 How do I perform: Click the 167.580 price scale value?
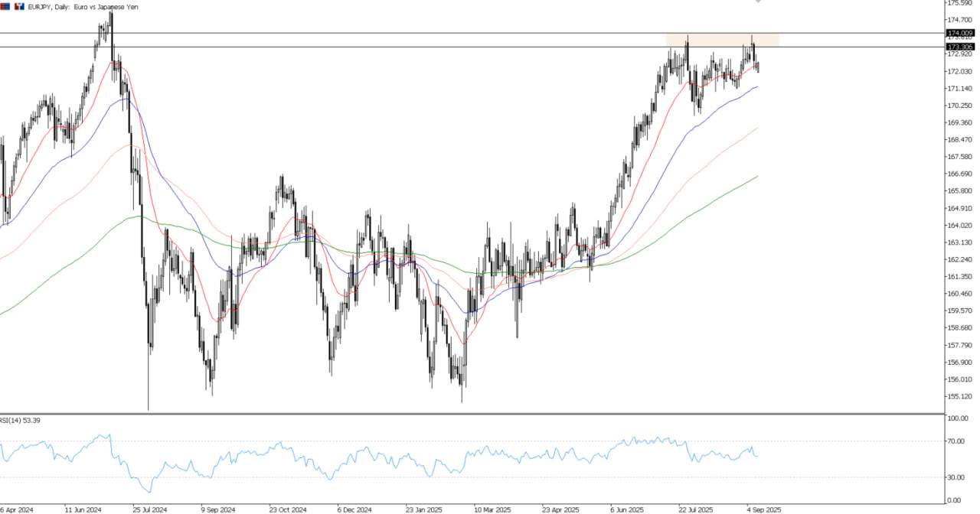point(962,157)
